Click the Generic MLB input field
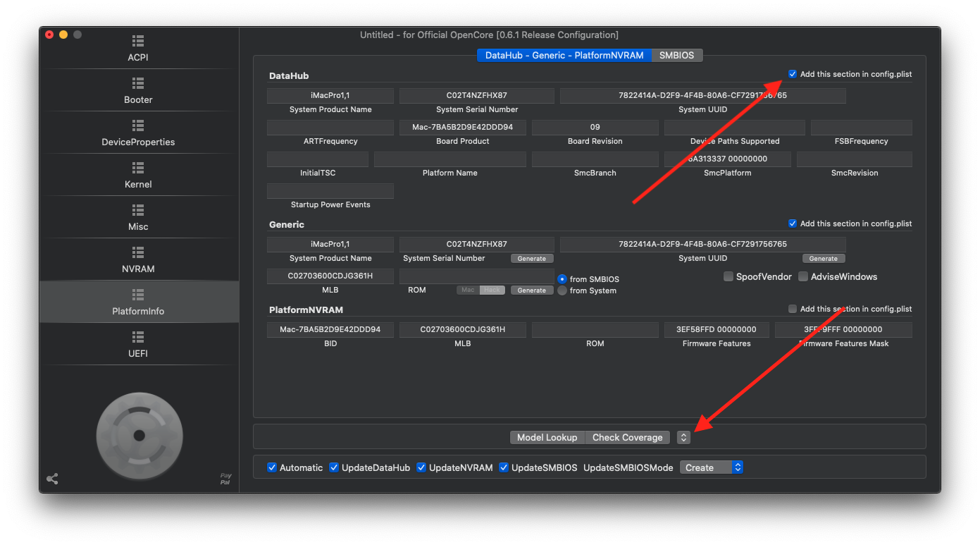The width and height of the screenshot is (980, 545). click(330, 276)
